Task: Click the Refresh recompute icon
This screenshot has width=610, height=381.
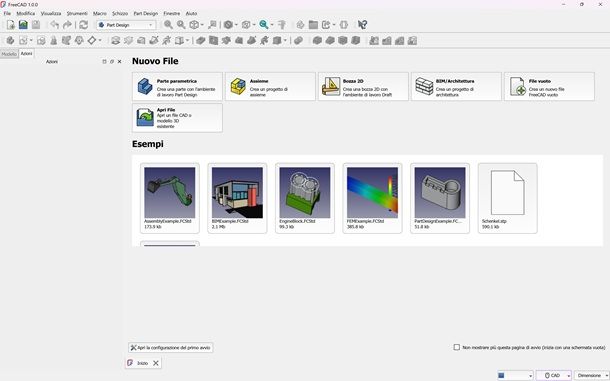Action: click(x=83, y=25)
